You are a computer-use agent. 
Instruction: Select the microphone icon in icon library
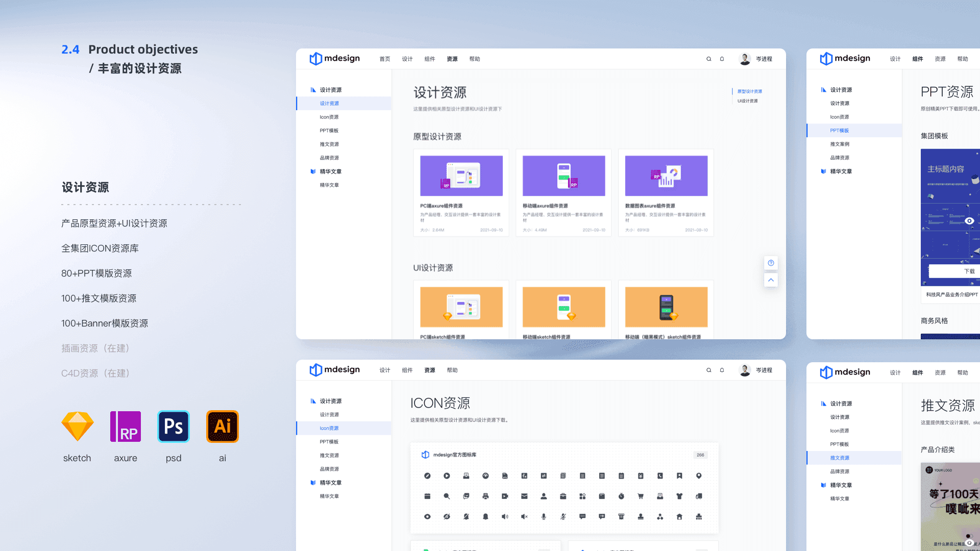pyautogui.click(x=544, y=517)
